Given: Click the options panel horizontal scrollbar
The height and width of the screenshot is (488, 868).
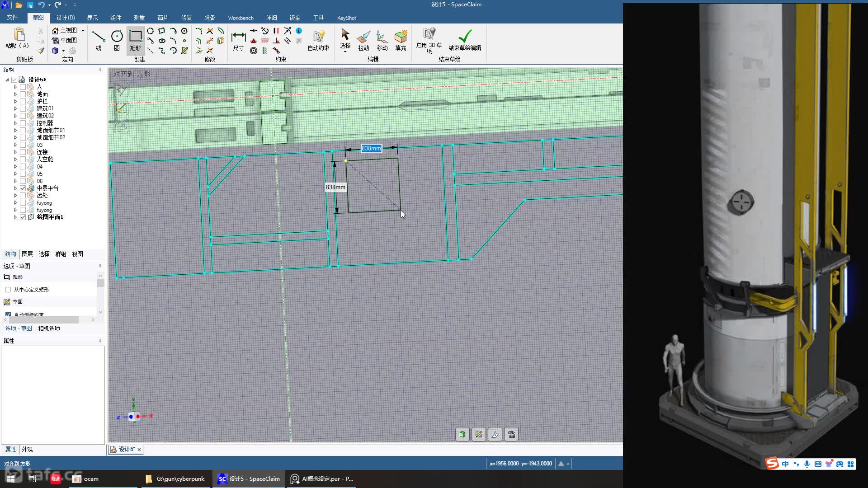Looking at the screenshot, I should coord(44,319).
